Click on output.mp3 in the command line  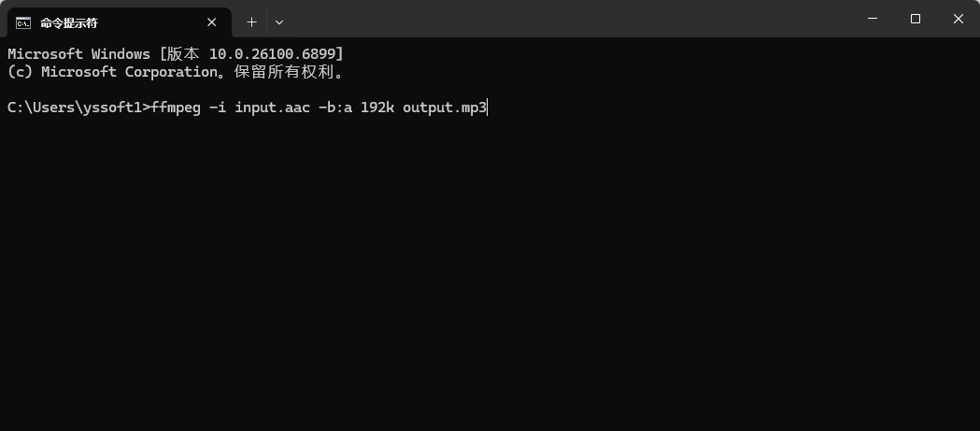click(445, 108)
